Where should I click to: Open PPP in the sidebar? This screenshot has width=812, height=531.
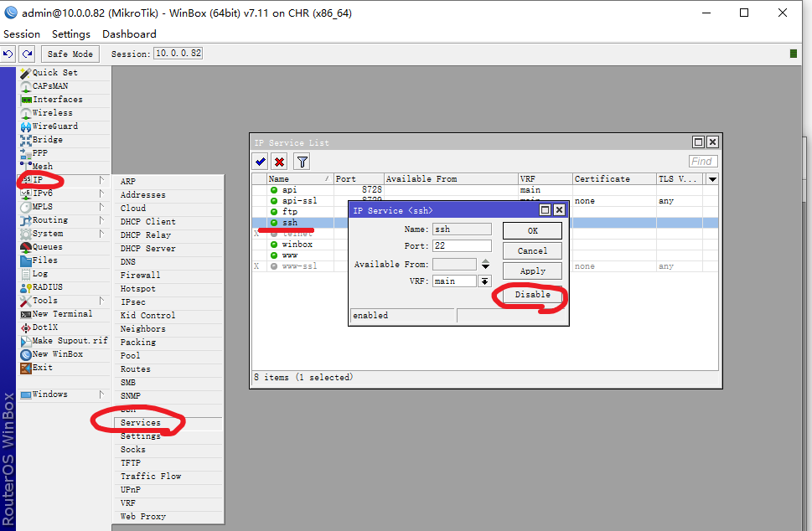[65, 153]
